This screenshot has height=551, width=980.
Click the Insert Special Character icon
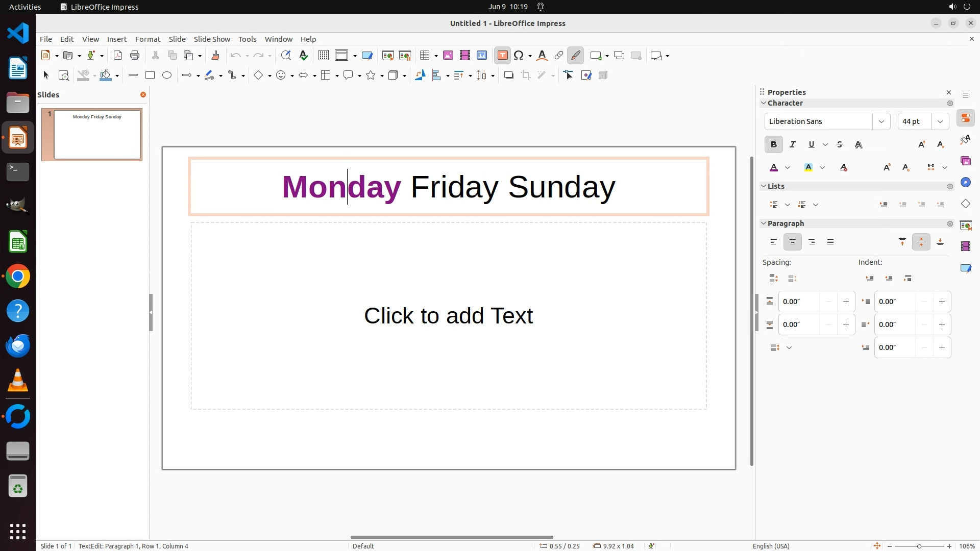pyautogui.click(x=519, y=56)
